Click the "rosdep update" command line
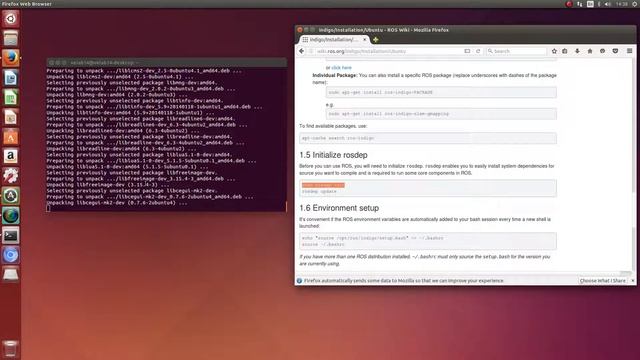This screenshot has width=640, height=360. (319, 191)
